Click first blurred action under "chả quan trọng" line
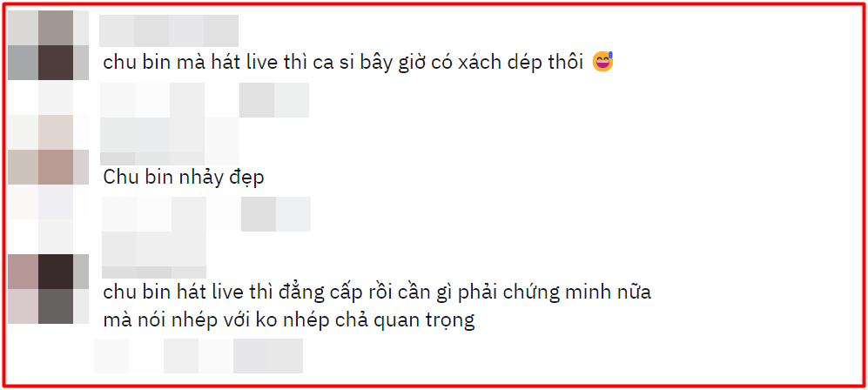868x390 pixels. coord(111,356)
